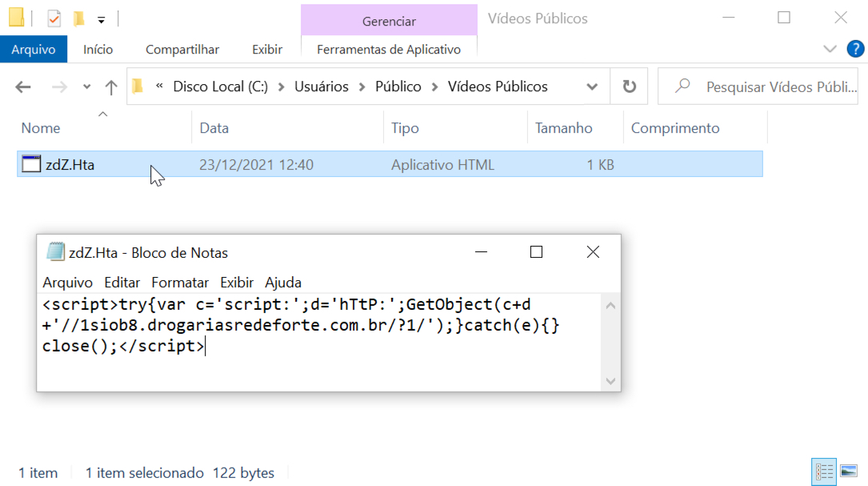Select the Exibir ribbon tab in Explorer
The width and height of the screenshot is (868, 486).
(x=267, y=50)
